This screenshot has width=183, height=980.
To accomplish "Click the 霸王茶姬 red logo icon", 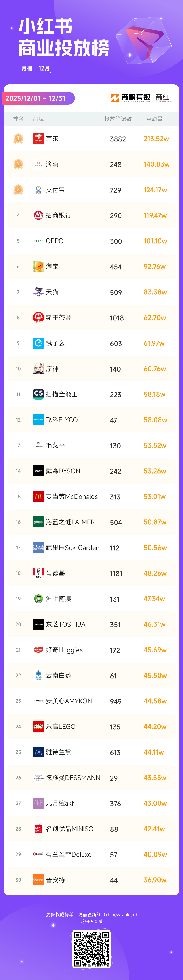I will [38, 317].
